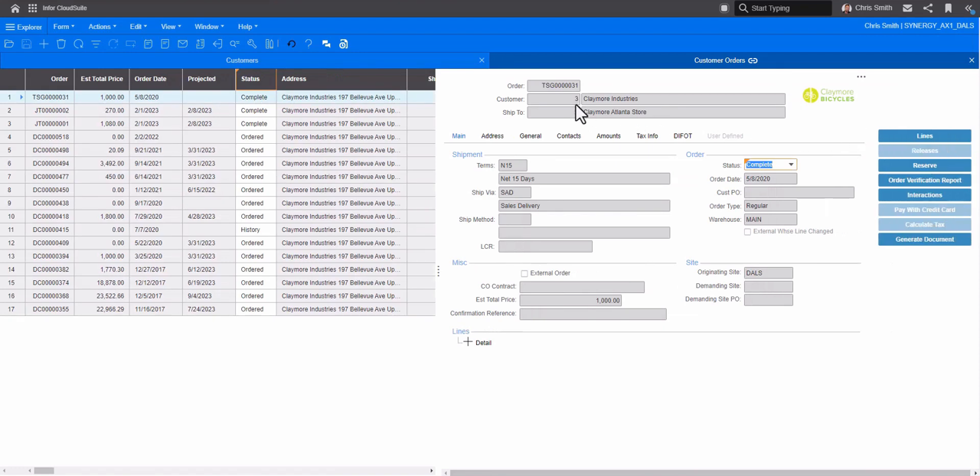Viewport: 980px width, 476px height.
Task: Switch to the Contacts tab
Action: coord(569,136)
